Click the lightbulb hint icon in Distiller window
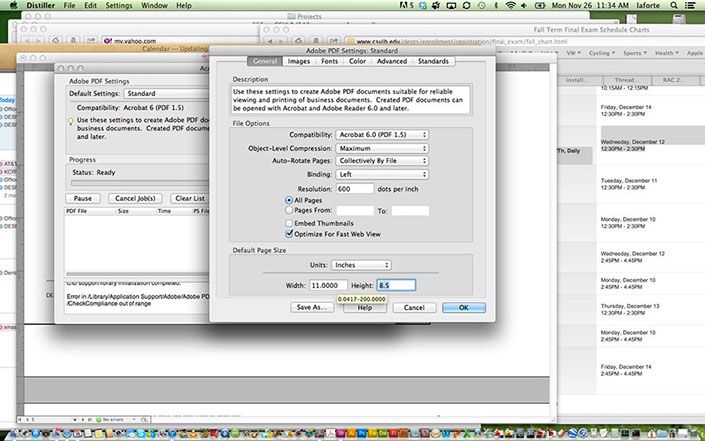The height and width of the screenshot is (441, 705). pyautogui.click(x=71, y=121)
